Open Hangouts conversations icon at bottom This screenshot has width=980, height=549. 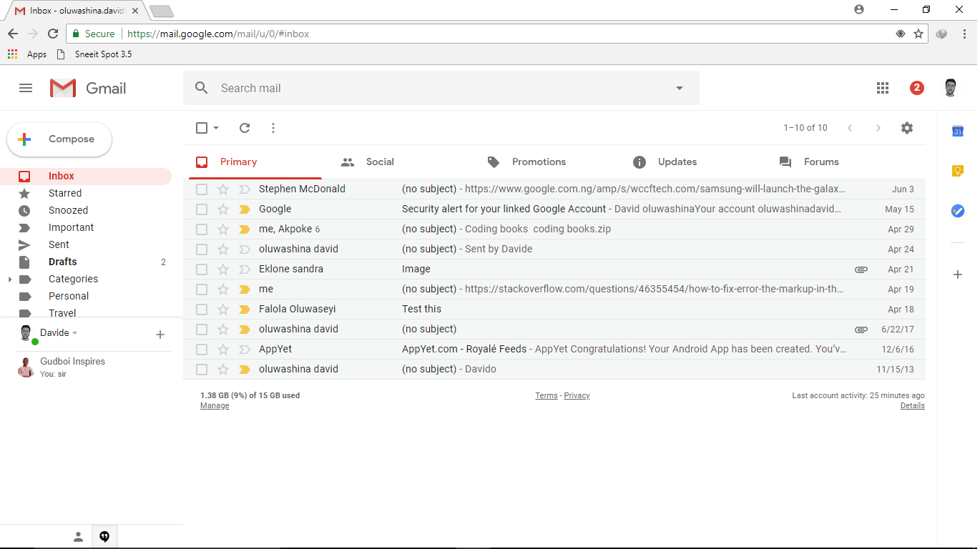click(x=104, y=537)
